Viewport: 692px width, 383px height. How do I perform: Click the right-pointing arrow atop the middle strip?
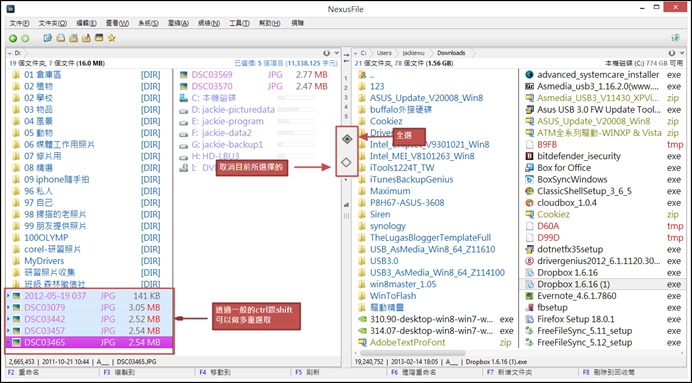[x=346, y=54]
